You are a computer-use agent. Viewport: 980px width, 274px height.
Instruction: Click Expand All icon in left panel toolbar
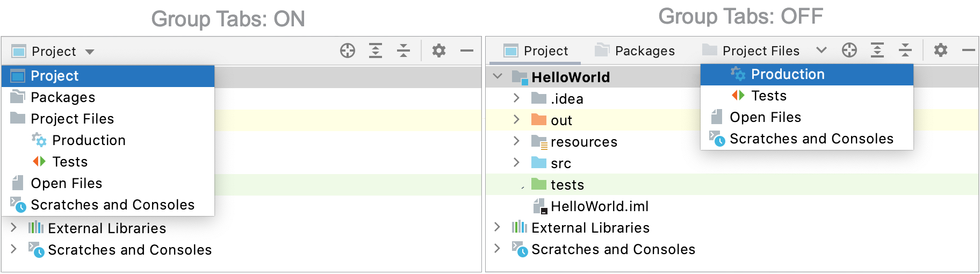[376, 51]
